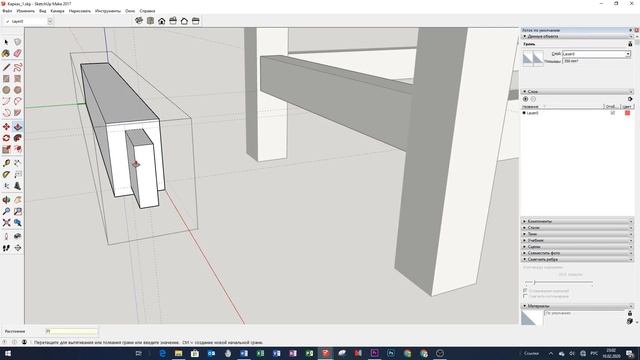Open the Изменить menu
Screen dimensions: 640x360
coord(25,11)
